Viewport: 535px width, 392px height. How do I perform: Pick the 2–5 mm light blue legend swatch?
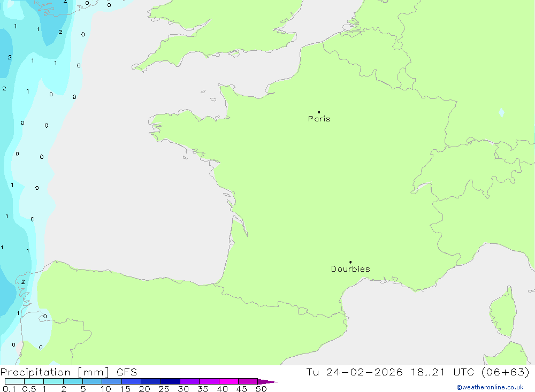[x=73, y=381]
